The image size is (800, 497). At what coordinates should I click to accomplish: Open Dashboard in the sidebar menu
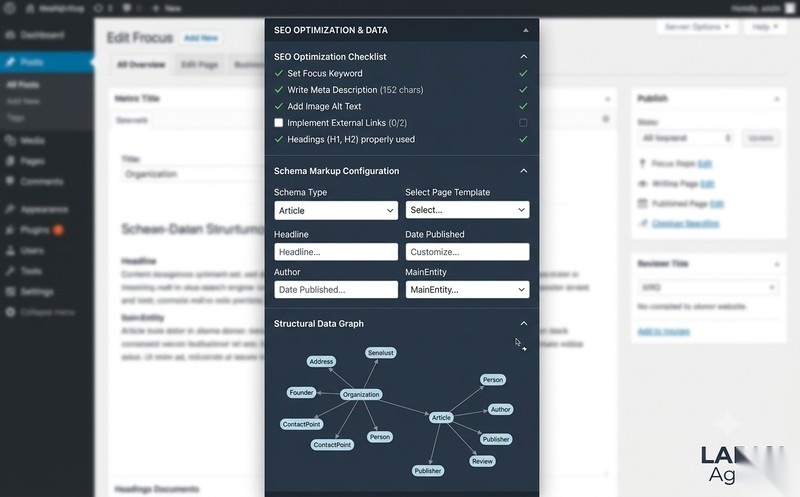click(42, 35)
